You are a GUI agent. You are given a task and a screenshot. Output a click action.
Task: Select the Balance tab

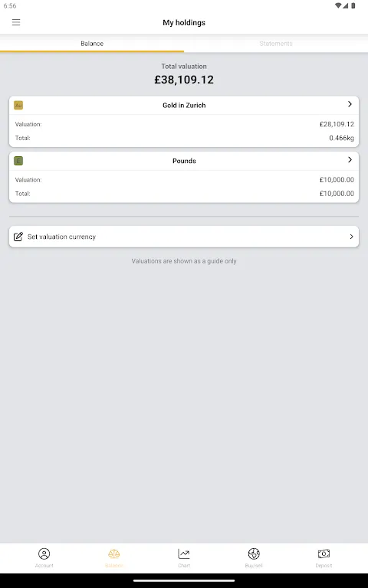pos(92,44)
